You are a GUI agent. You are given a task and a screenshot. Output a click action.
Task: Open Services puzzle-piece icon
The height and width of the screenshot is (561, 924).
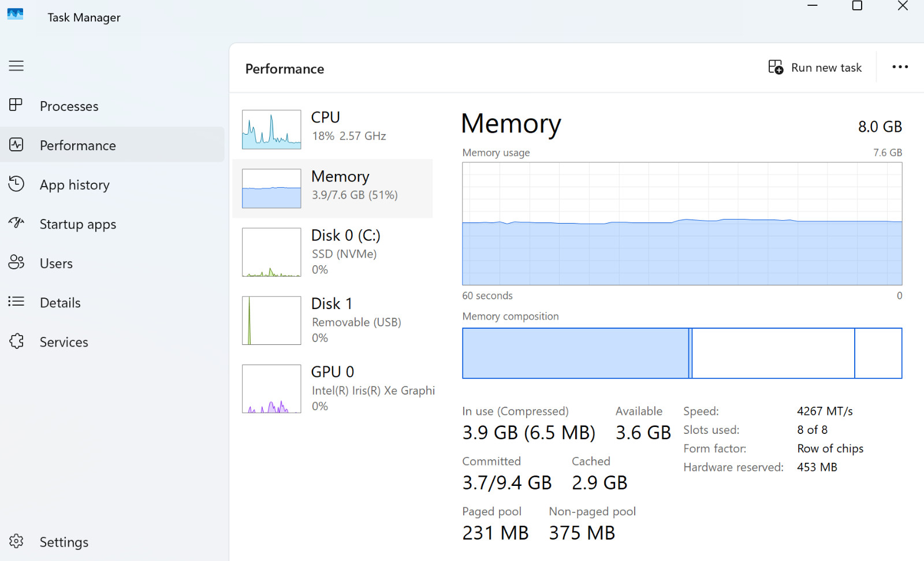click(16, 341)
